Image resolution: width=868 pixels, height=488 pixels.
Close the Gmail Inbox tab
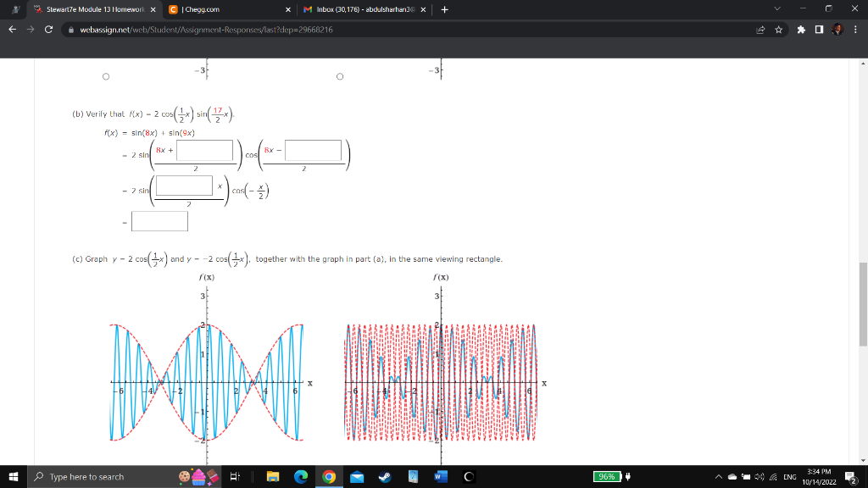pyautogui.click(x=423, y=9)
